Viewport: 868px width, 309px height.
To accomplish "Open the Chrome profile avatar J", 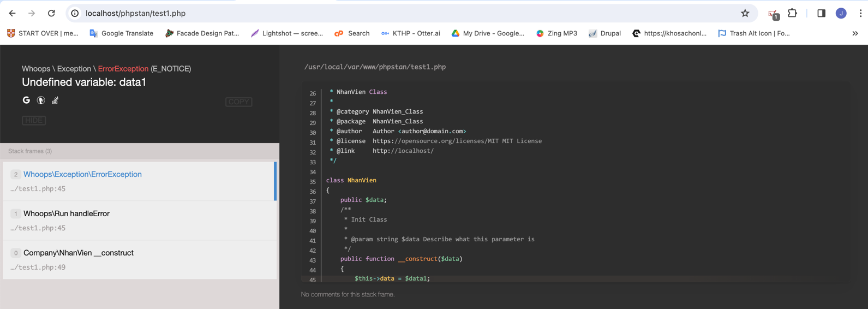I will click(x=841, y=13).
